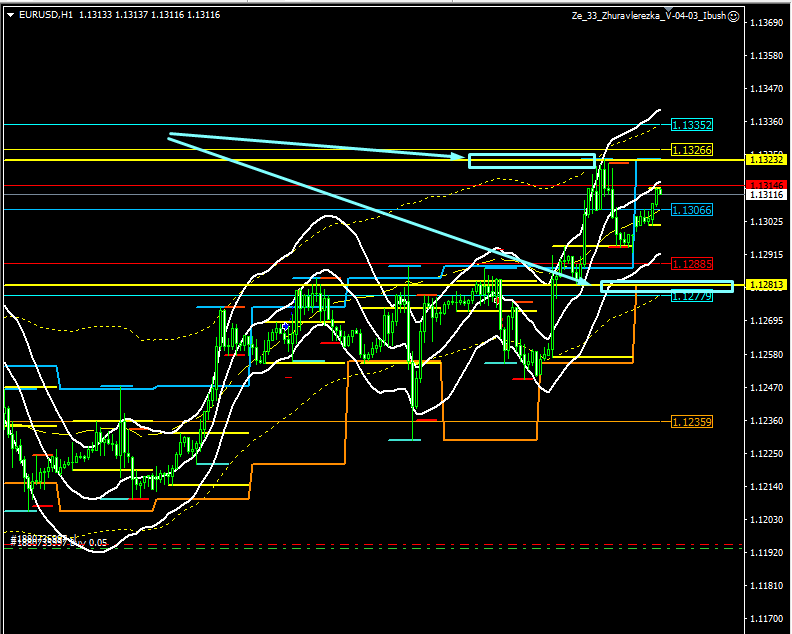Open the chart dropdown triangle beside EURUSD,H1
Image resolution: width=792 pixels, height=634 pixels.
11,15
